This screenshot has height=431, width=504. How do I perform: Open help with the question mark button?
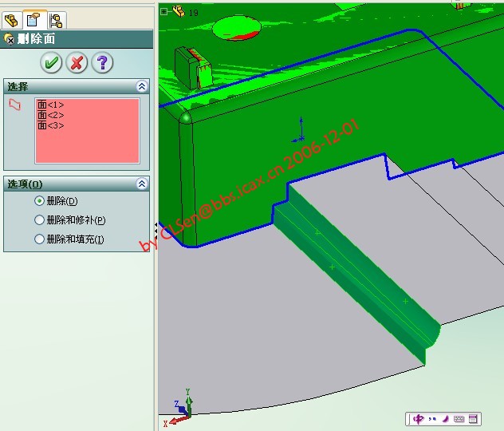click(x=102, y=62)
